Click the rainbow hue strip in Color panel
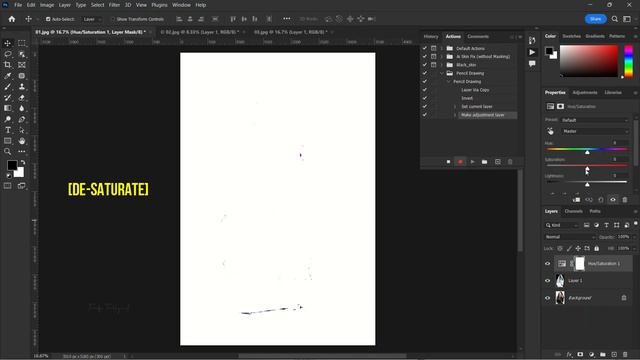 (629, 61)
